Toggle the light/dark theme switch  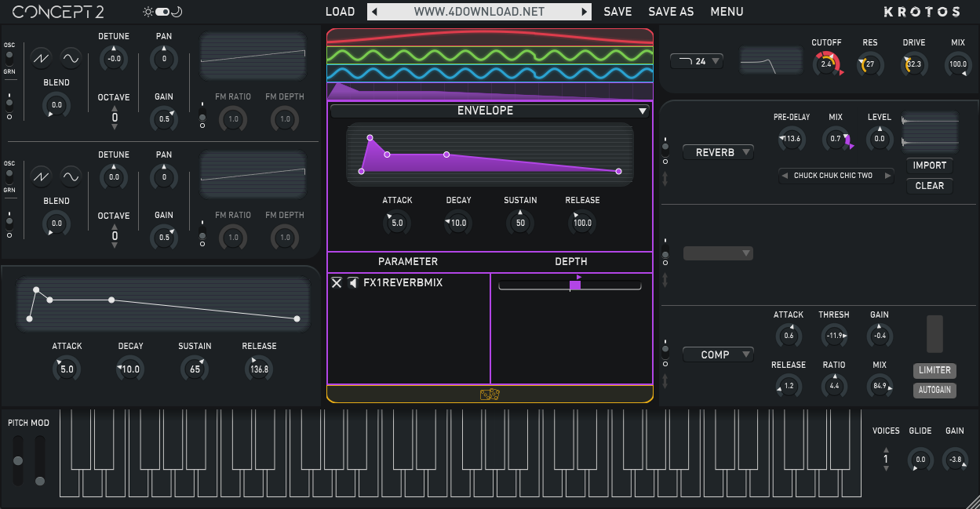(162, 12)
